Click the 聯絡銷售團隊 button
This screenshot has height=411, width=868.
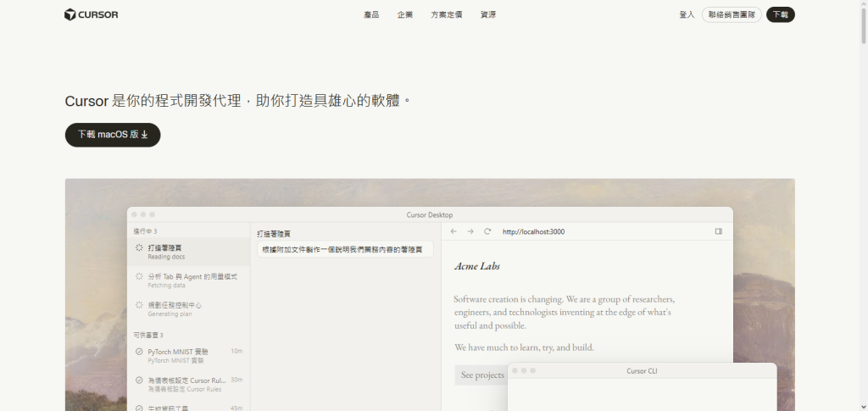pyautogui.click(x=732, y=15)
